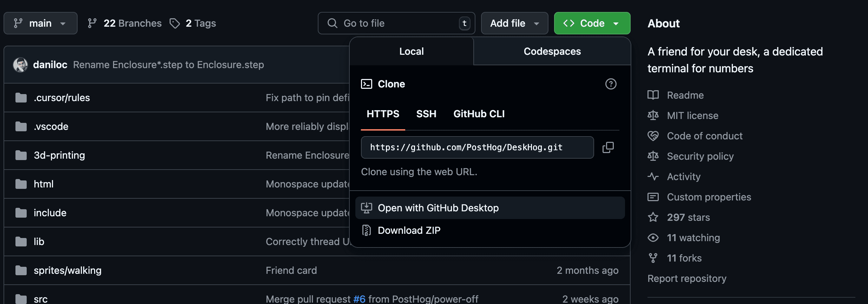Viewport: 868px width, 304px height.
Task: Open the include folder
Action: tap(50, 213)
